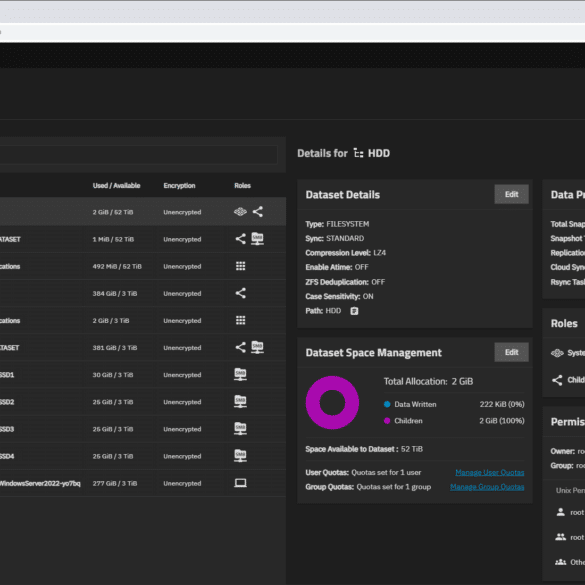Click share icon in the 381 GiB row
The height and width of the screenshot is (585, 585).
pos(241,347)
